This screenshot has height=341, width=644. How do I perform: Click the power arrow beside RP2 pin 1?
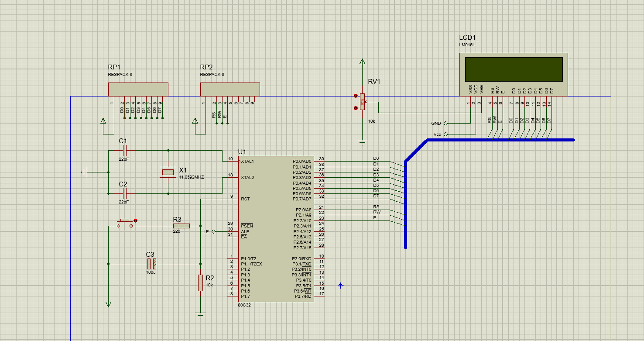click(x=195, y=121)
